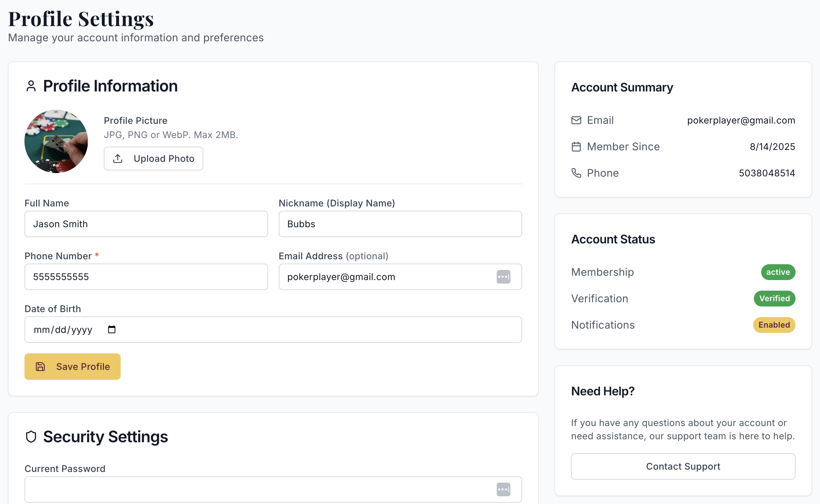820x504 pixels.
Task: Click the shield icon beside Security Settings
Action: point(31,437)
